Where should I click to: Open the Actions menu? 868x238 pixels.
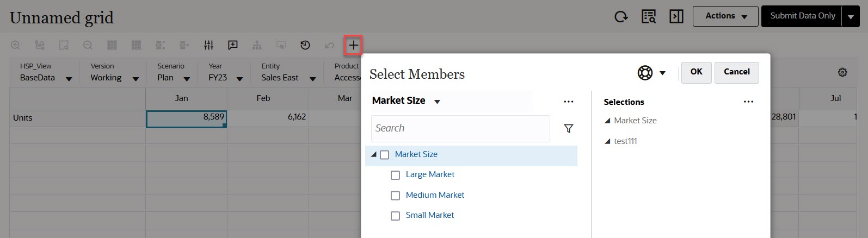(x=725, y=16)
